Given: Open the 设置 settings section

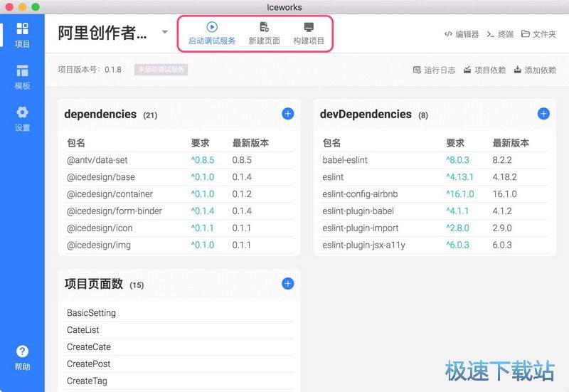Looking at the screenshot, I should pyautogui.click(x=22, y=118).
